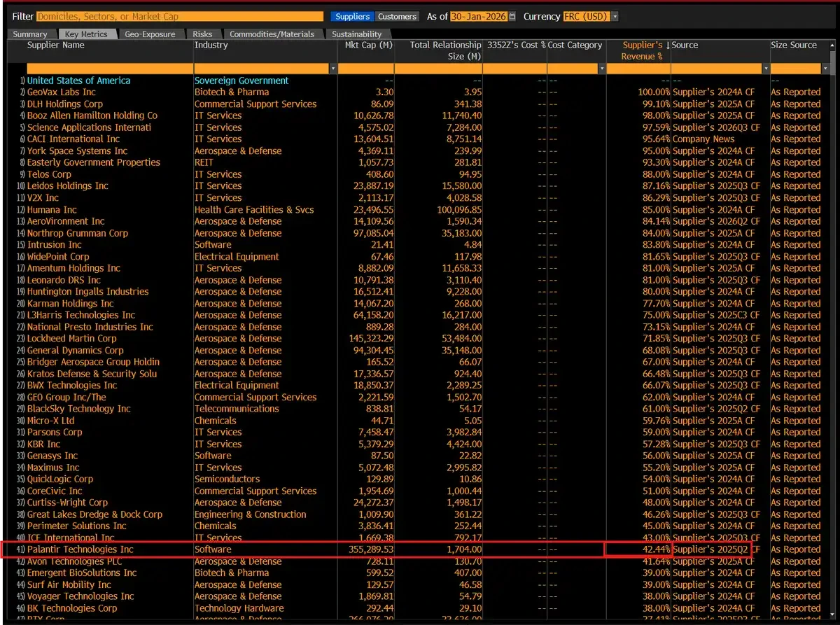
Task: Select the Suppliers view toggle
Action: pos(352,16)
